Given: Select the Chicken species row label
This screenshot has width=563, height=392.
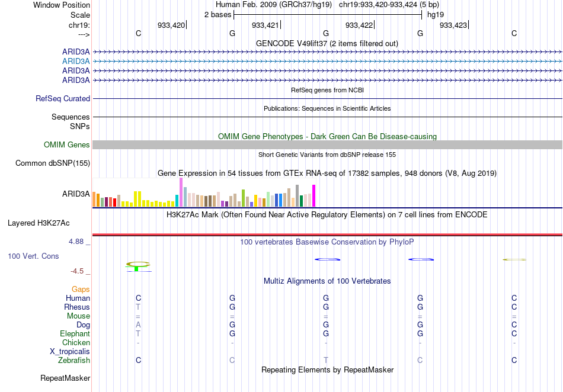Looking at the screenshot, I should 76,342.
